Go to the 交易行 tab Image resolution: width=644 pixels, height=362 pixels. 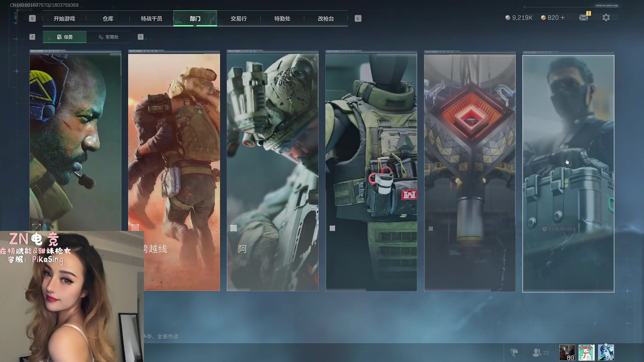click(238, 18)
